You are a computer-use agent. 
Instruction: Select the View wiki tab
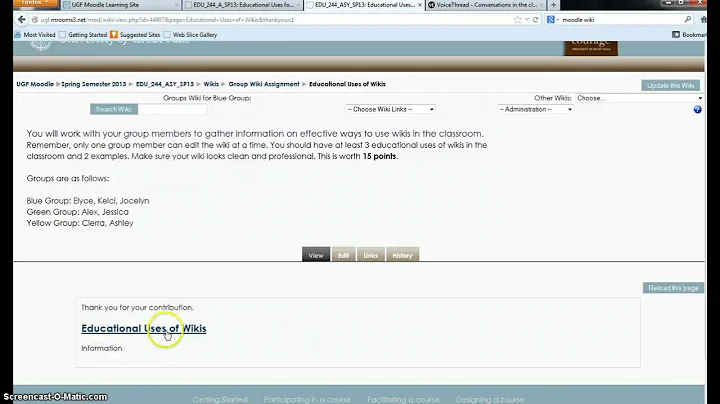pyautogui.click(x=316, y=255)
